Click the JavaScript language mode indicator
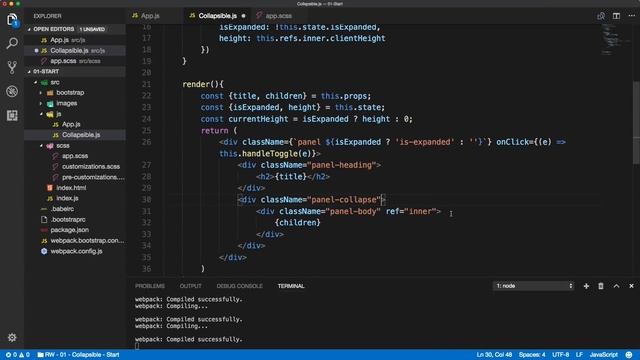This screenshot has width=640, height=360. [604, 355]
